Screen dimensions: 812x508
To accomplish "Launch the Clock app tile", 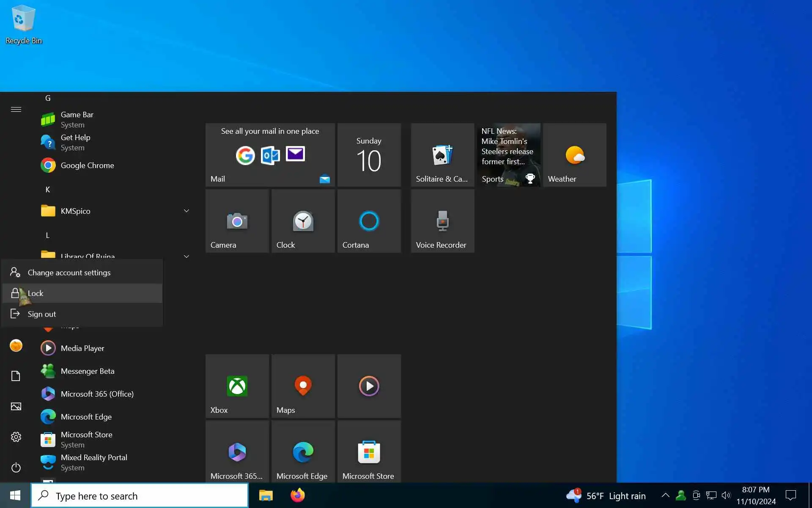I will (303, 221).
